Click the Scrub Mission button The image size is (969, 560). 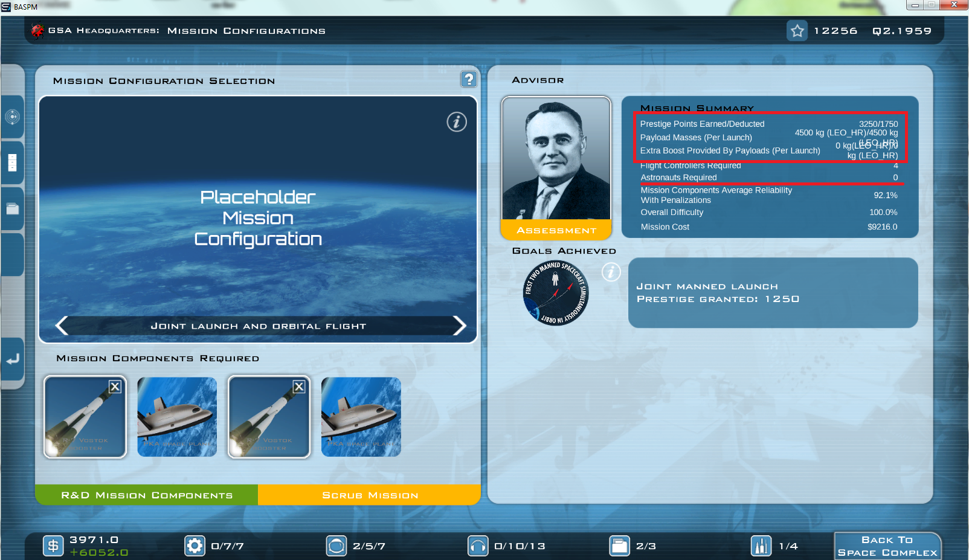click(370, 495)
